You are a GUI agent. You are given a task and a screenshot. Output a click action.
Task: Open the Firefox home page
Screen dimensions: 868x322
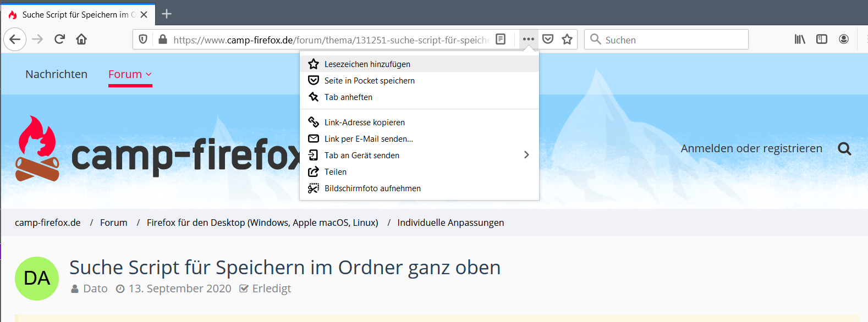click(81, 39)
